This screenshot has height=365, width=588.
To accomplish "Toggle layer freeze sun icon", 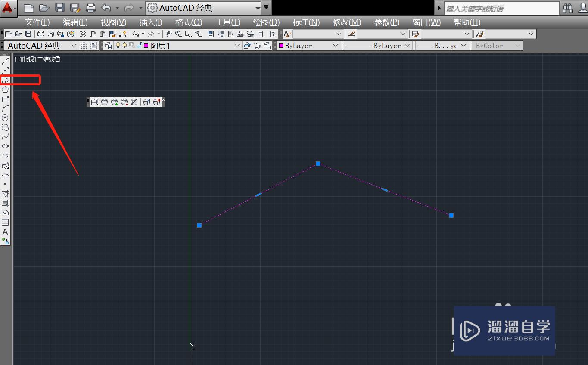I will [x=125, y=46].
